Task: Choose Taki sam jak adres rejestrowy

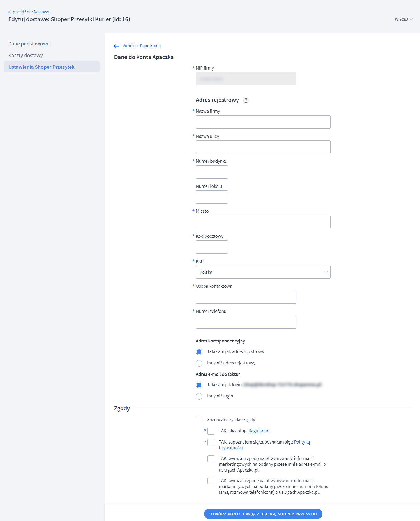Action: 199,352
